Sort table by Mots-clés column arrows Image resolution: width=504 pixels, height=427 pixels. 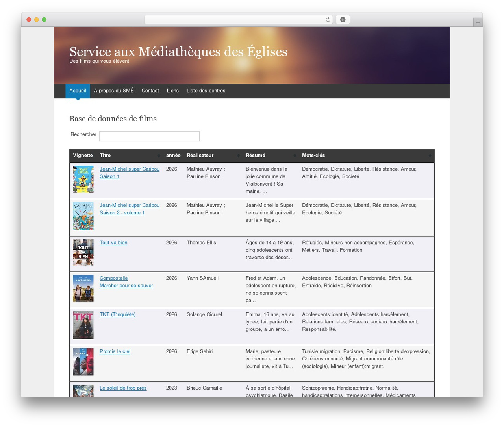coord(430,156)
